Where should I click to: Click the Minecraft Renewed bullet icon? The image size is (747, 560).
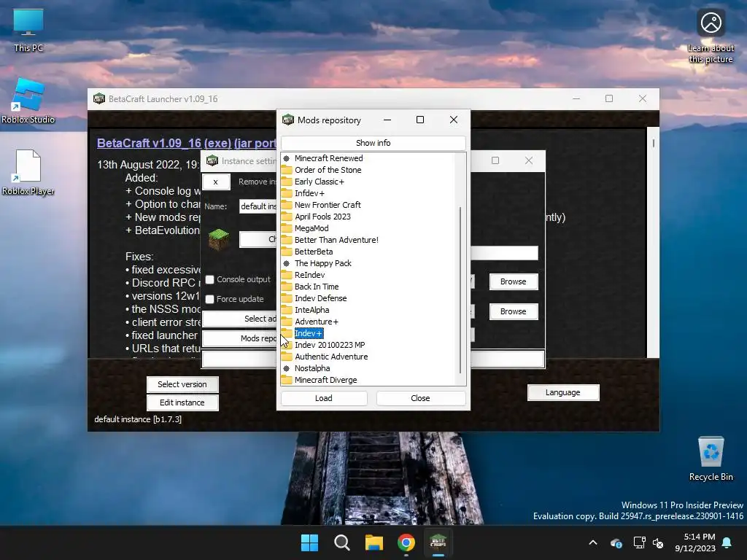tap(286, 158)
